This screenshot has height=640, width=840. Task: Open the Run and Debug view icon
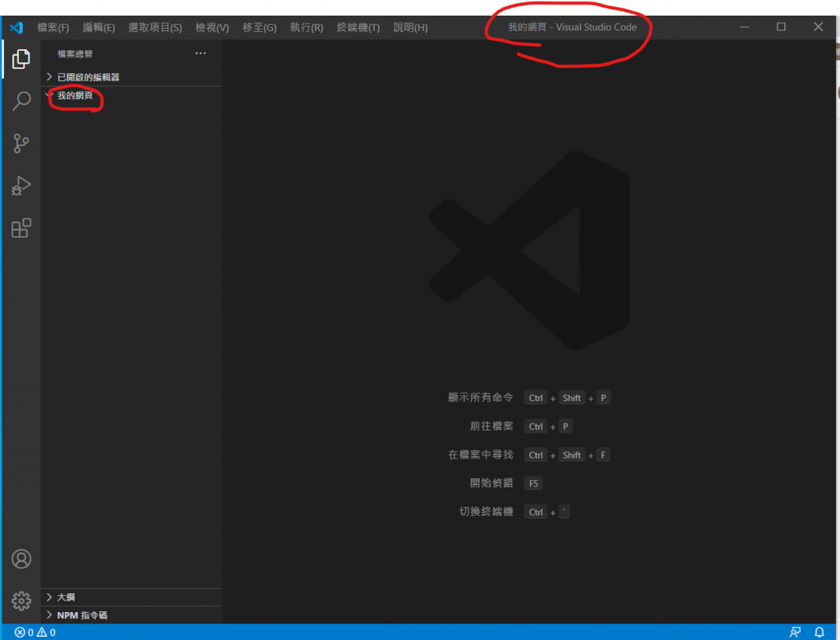coord(21,185)
